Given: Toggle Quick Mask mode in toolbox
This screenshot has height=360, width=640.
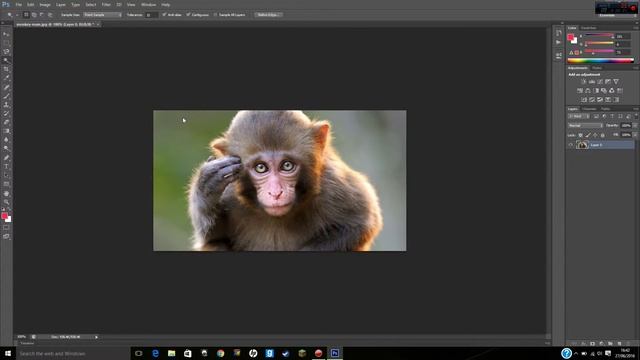Looking at the screenshot, I should (x=6, y=228).
